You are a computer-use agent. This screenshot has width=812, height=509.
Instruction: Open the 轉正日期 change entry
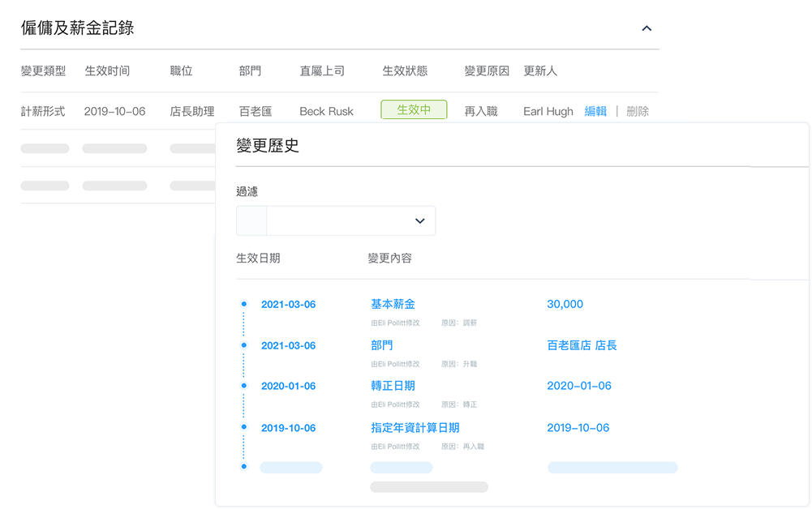pos(393,386)
